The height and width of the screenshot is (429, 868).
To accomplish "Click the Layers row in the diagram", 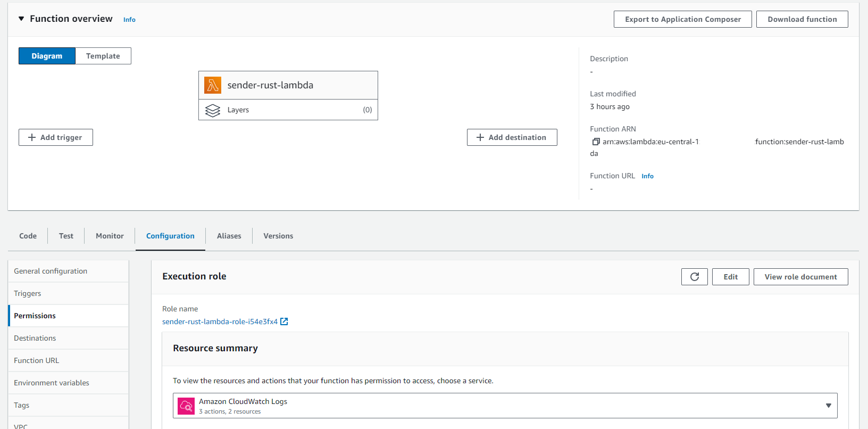I will coord(288,110).
